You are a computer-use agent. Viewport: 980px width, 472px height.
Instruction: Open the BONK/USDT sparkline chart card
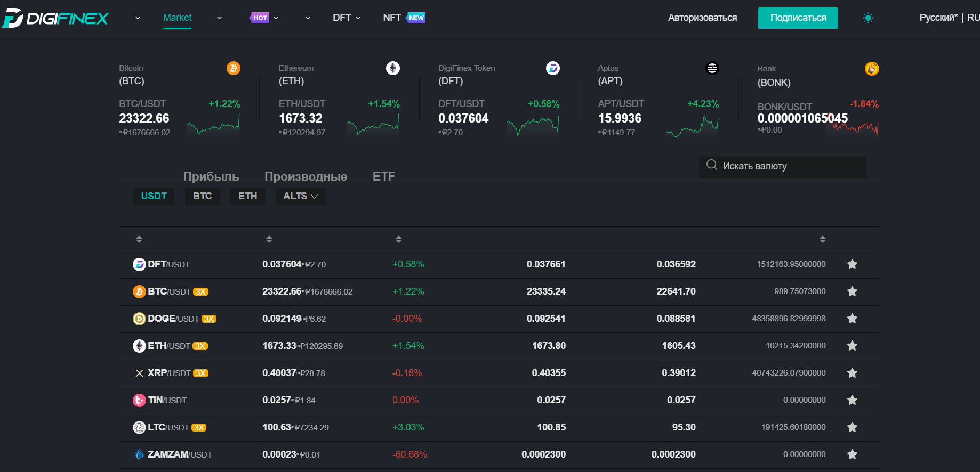coord(852,127)
